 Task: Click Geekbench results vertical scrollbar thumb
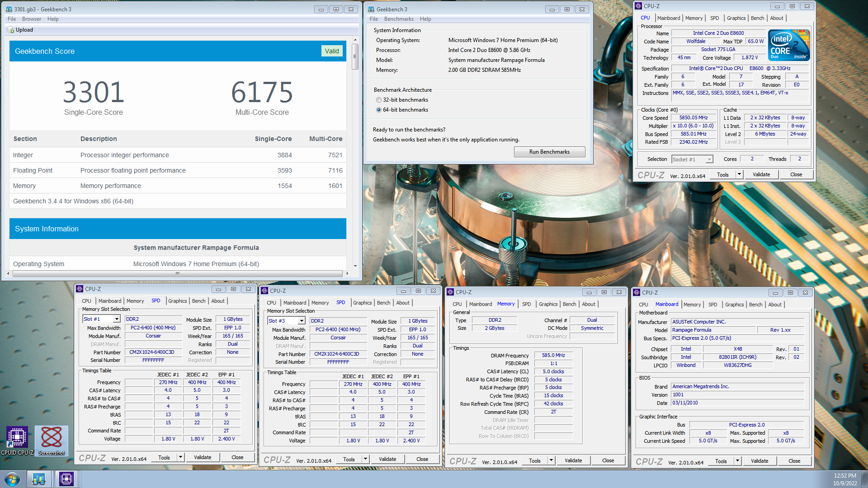[x=355, y=56]
